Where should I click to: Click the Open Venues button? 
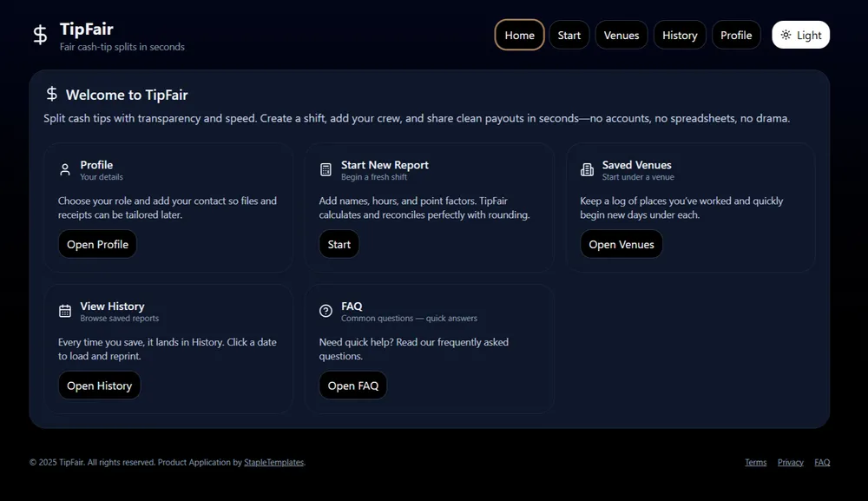click(621, 244)
